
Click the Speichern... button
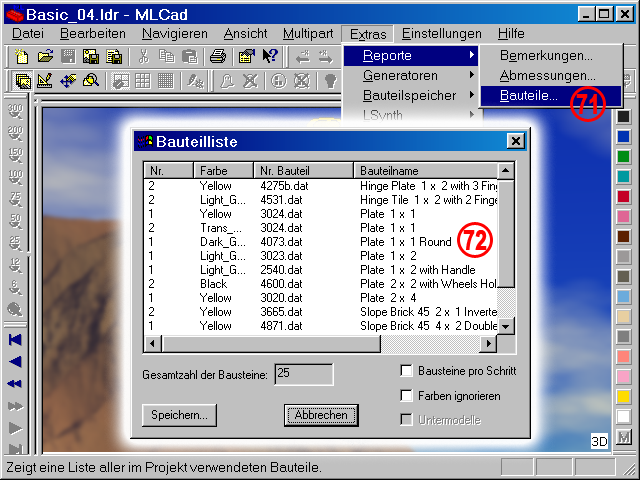coord(179,415)
